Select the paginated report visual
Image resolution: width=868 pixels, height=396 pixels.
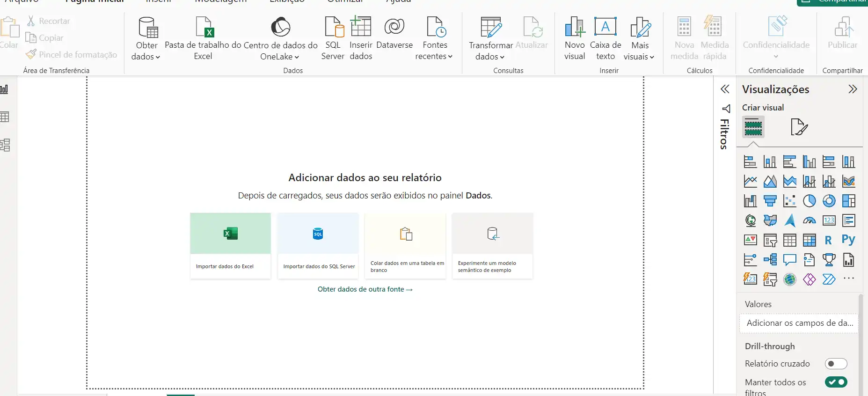[848, 259]
